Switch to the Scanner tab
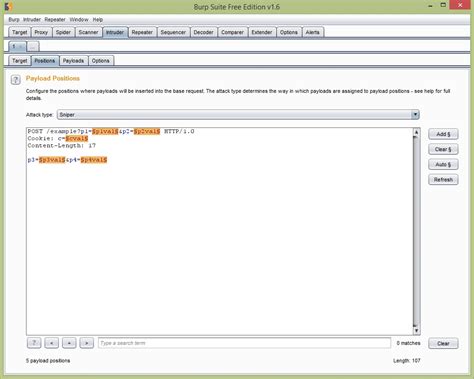The height and width of the screenshot is (379, 474). click(88, 32)
